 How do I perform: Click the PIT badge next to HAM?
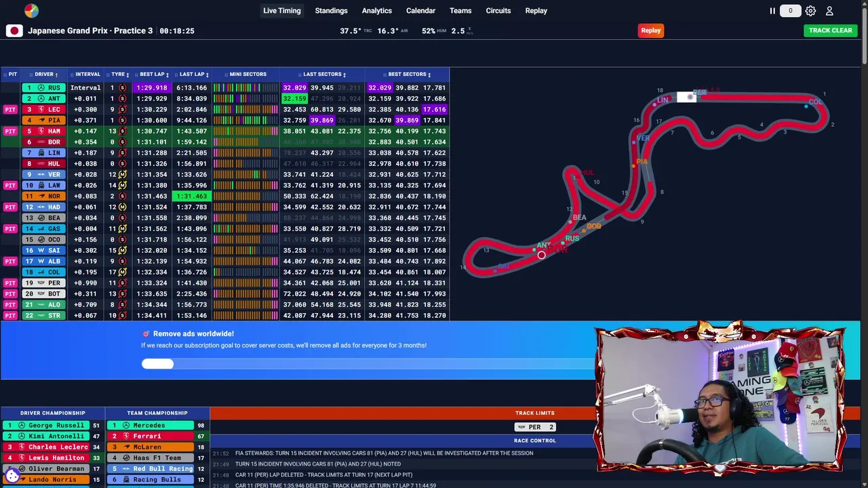[10, 131]
